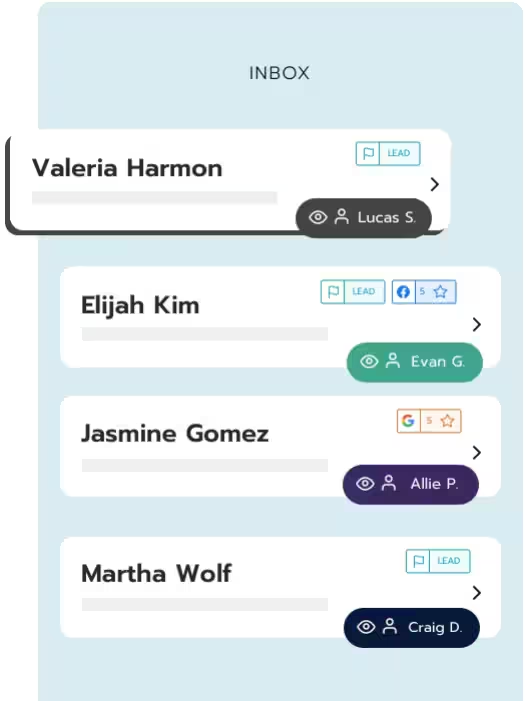Click the Allie P. assignee name
Screen dimensions: 525x701
(x=434, y=484)
